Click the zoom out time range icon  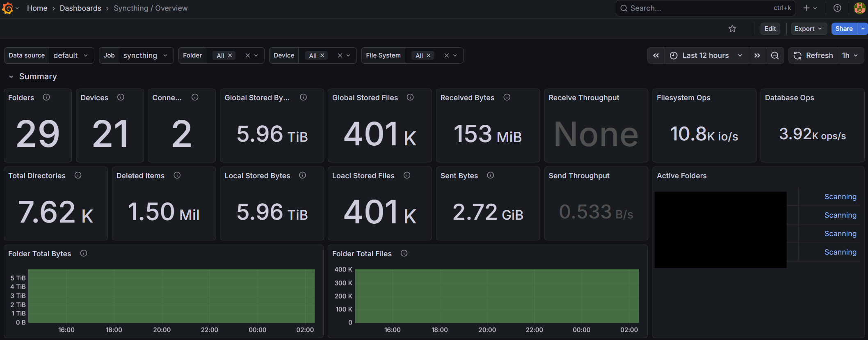[775, 55]
